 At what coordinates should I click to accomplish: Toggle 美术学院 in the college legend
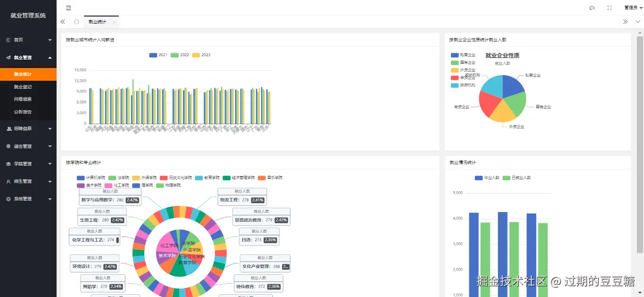click(89, 186)
